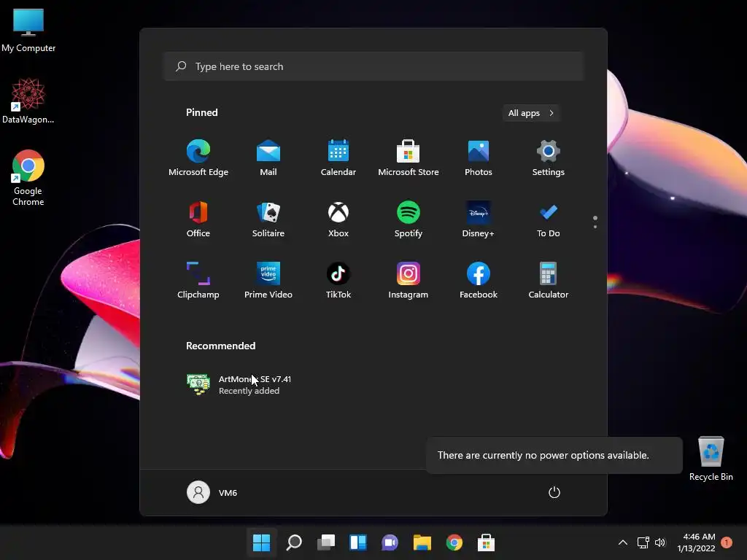
Task: Launch the Office app
Action: 198,219
